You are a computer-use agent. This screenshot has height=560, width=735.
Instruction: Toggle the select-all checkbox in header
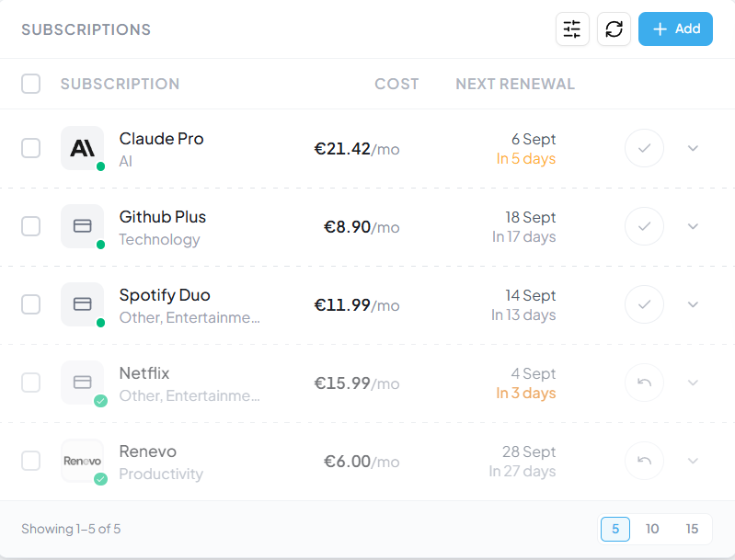[31, 84]
